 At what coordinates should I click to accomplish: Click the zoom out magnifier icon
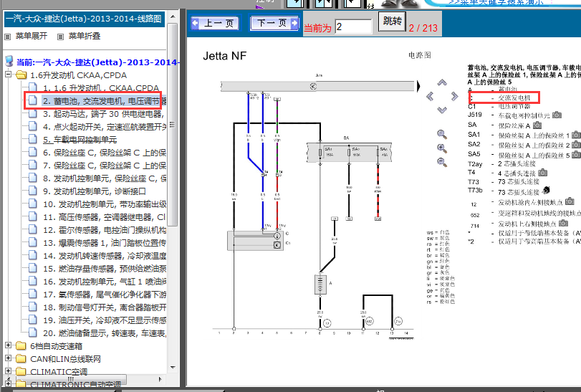442,163
